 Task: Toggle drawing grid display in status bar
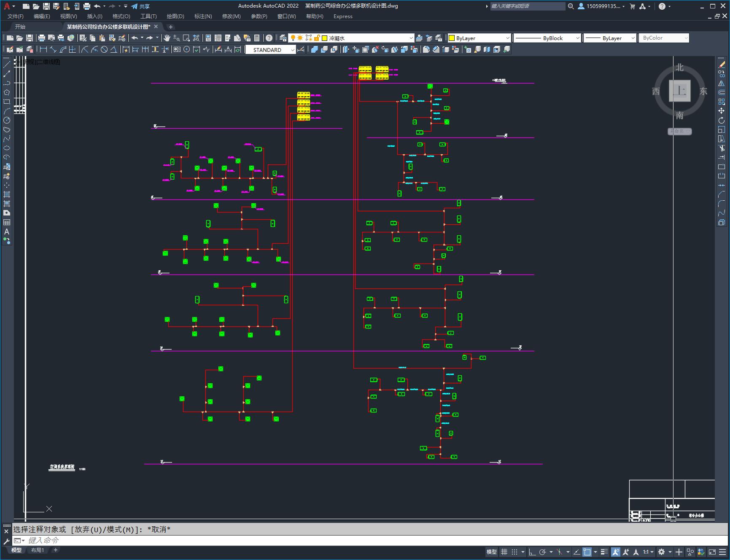click(x=504, y=552)
